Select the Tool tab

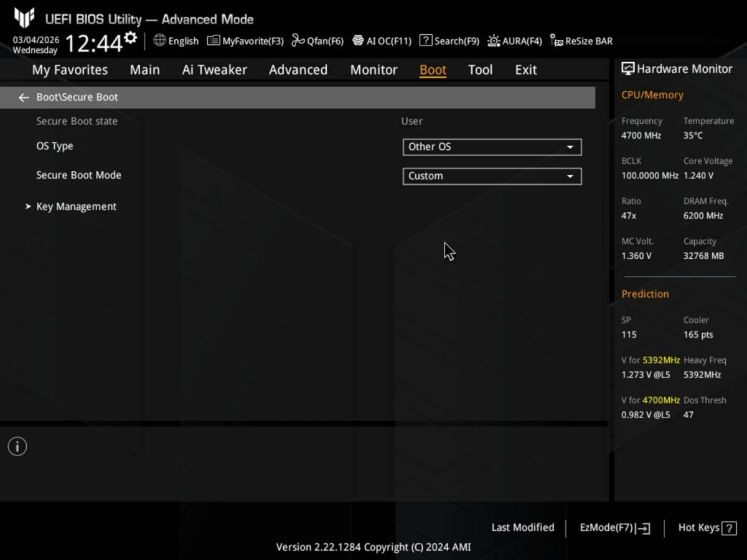click(x=480, y=70)
